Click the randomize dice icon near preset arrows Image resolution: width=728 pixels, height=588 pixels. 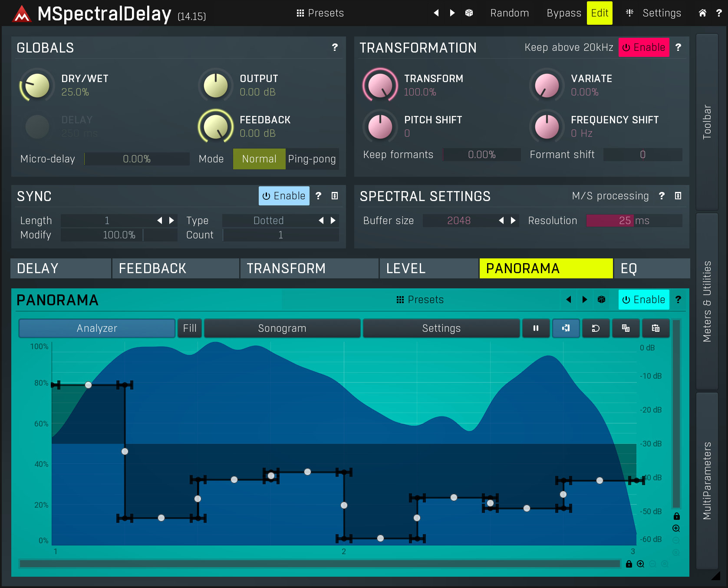469,13
